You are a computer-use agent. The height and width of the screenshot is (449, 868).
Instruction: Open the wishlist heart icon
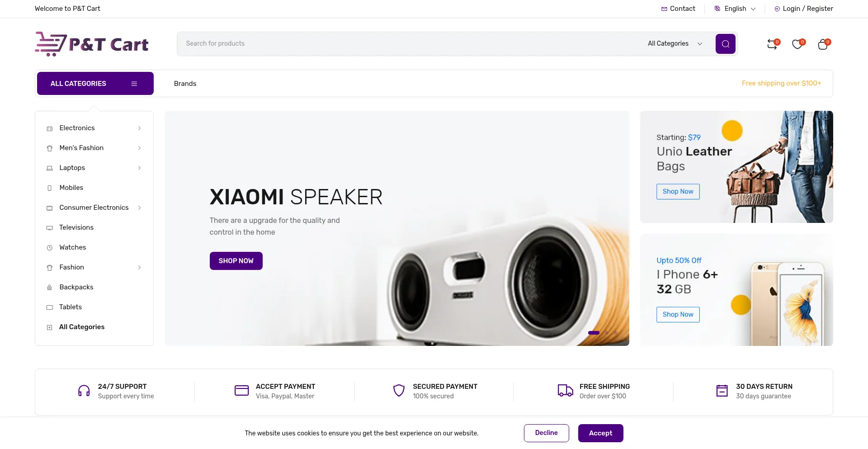(x=797, y=44)
